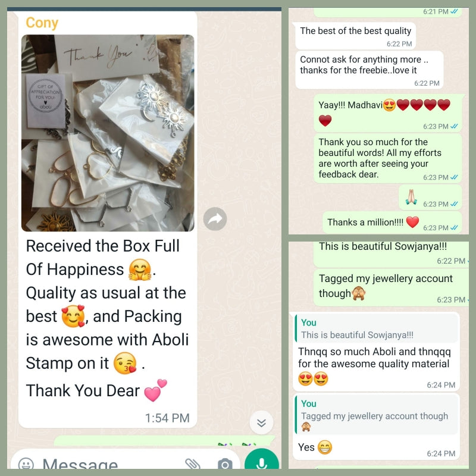Screen dimensions: 476x476
Task: Select "Connot ask for anything more" message
Action: pyautogui.click(x=369, y=70)
